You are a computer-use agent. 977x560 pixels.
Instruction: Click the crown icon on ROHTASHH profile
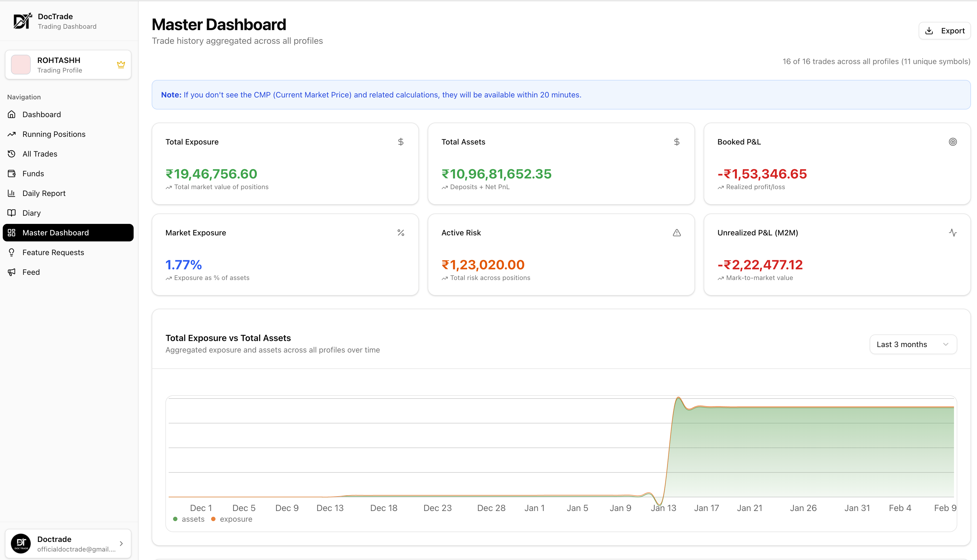(x=121, y=65)
